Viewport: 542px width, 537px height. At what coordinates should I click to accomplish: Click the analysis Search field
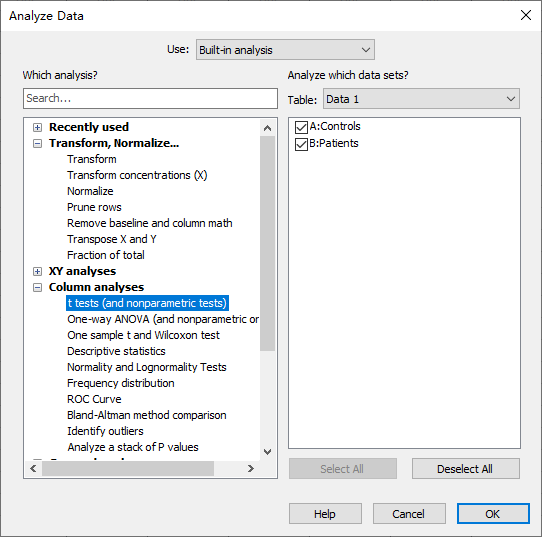coord(150,98)
